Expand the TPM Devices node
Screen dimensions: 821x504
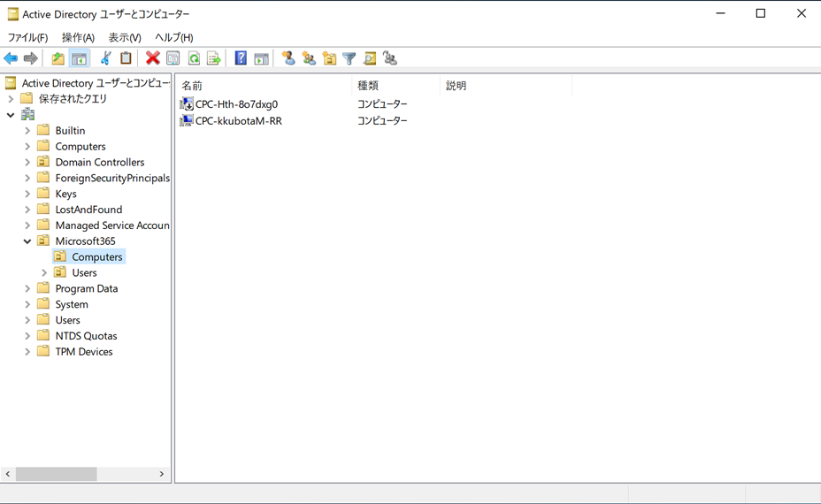pos(27,352)
